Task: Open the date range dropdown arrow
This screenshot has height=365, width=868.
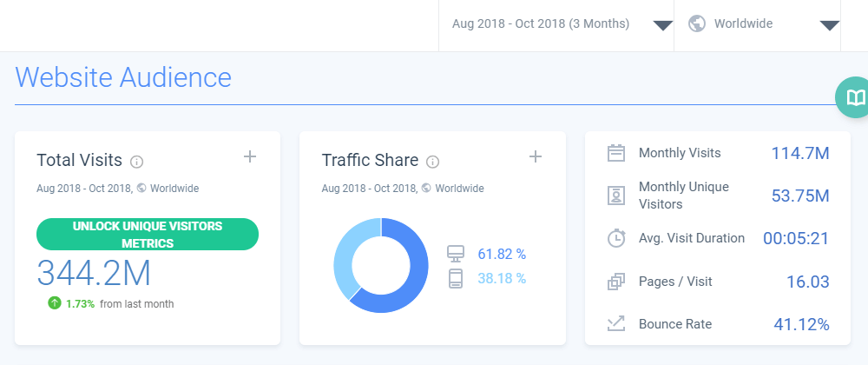Action: coord(662,25)
